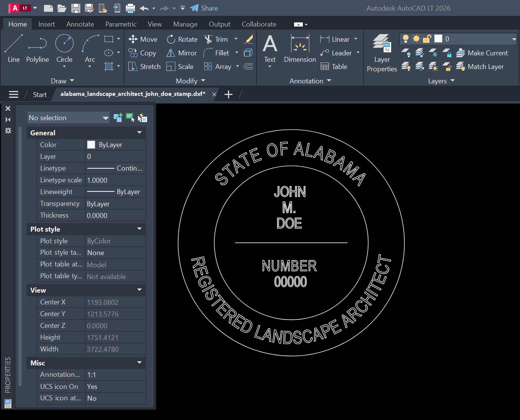
Task: Switch to the Start tab
Action: pyautogui.click(x=40, y=94)
